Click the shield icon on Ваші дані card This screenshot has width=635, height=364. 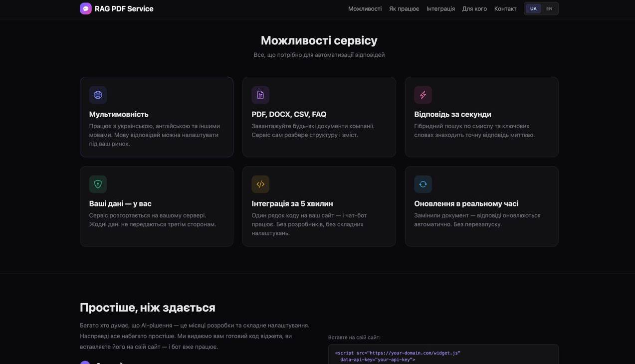point(98,183)
